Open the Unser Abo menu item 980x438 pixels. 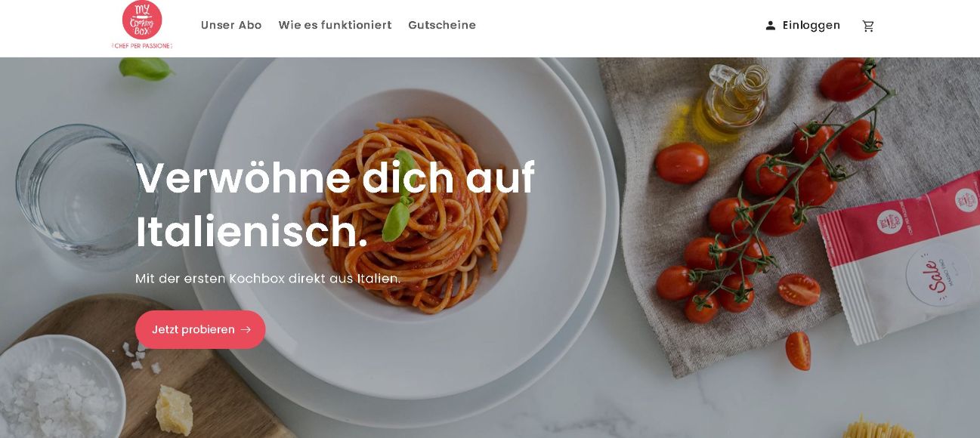tap(231, 25)
